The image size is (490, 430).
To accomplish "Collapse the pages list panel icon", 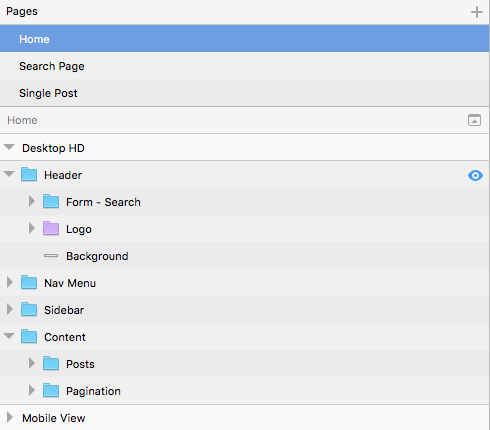I will [x=474, y=120].
